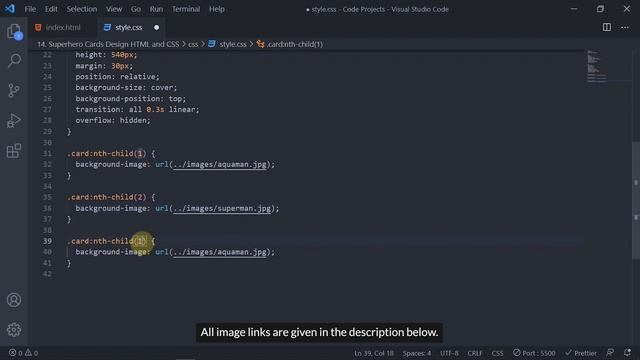Click the feedback icon in status bar
Screen dimensions: 640x360
coord(610,353)
